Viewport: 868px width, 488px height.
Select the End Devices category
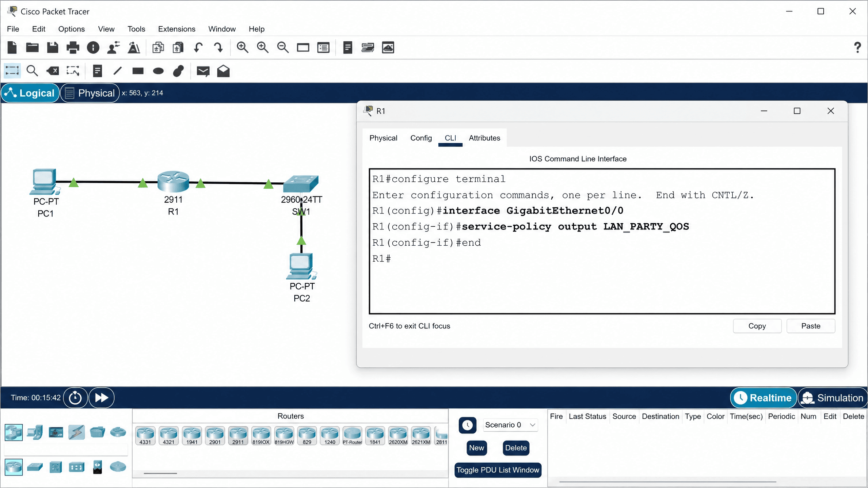(35, 432)
